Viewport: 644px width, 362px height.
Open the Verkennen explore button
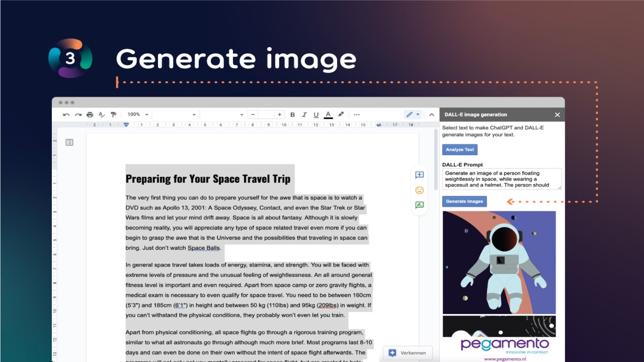[407, 353]
